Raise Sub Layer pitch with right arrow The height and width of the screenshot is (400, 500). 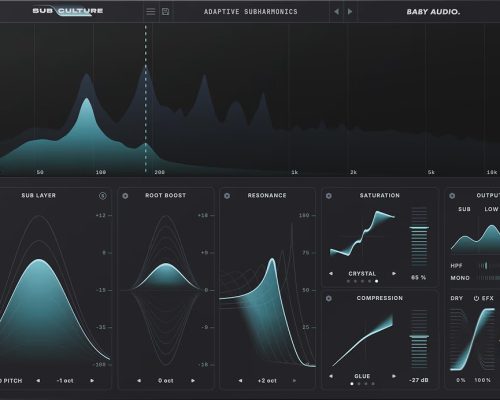[x=92, y=380]
